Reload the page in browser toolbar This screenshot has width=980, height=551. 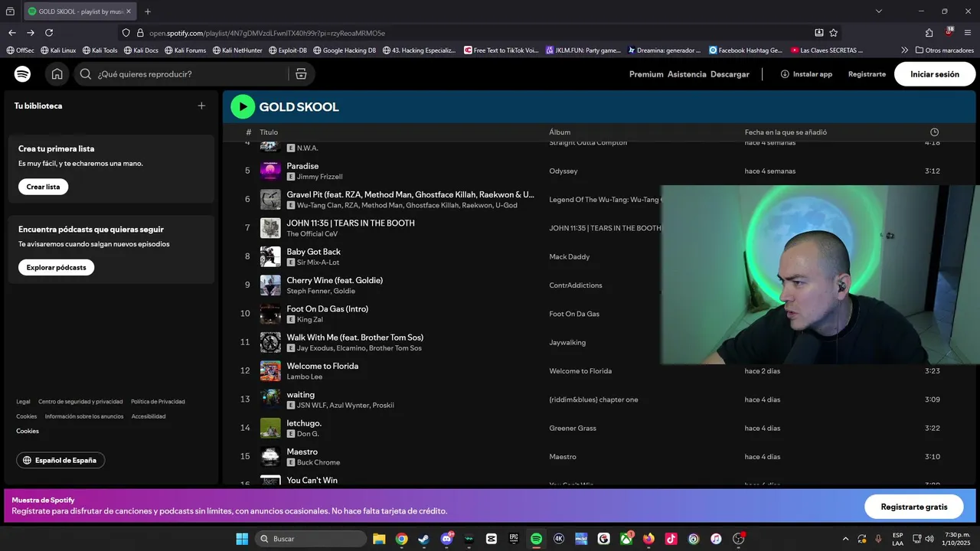pyautogui.click(x=49, y=33)
